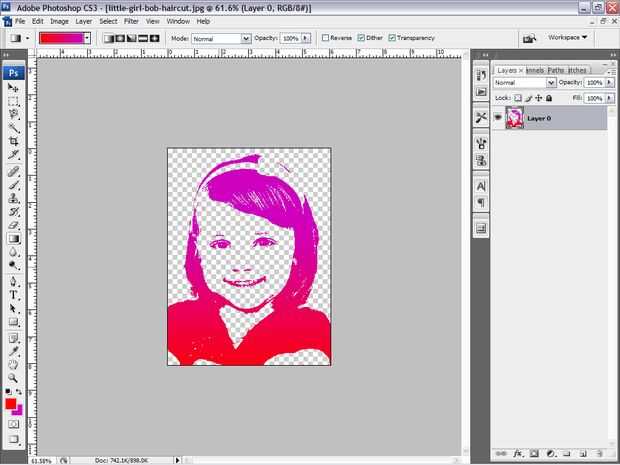Select the Crop tool
The width and height of the screenshot is (620, 465).
(x=14, y=141)
